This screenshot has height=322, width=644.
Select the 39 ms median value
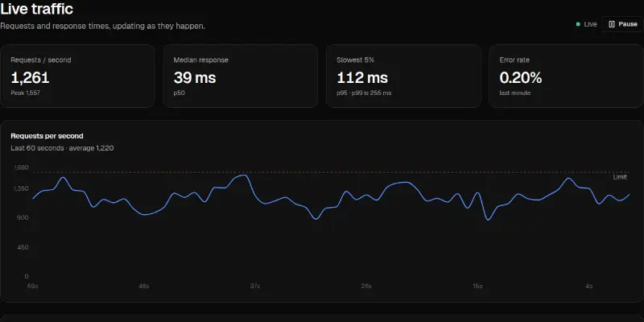195,77
